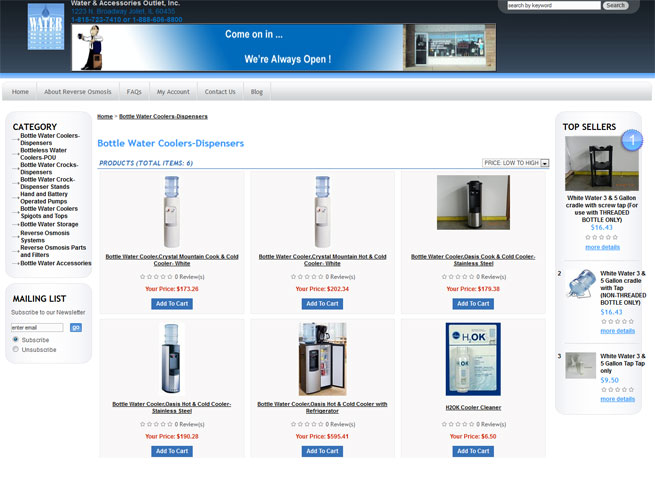
Task: Select the Subscribe radio button
Action: (16, 339)
